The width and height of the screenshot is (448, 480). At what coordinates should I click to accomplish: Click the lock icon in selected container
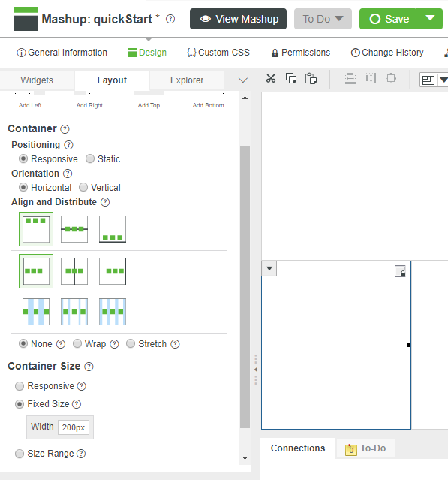coord(400,271)
